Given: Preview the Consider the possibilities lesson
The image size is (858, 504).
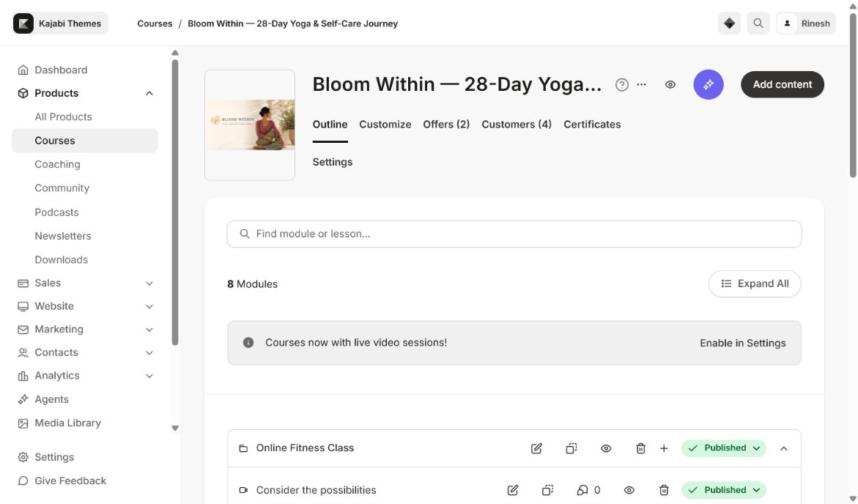Looking at the screenshot, I should [629, 490].
